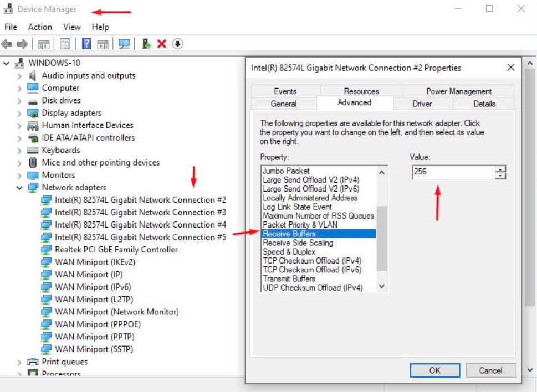Screen dimensions: 537x392
Task: Click the Property list scrollbar thumb
Action: 382,239
